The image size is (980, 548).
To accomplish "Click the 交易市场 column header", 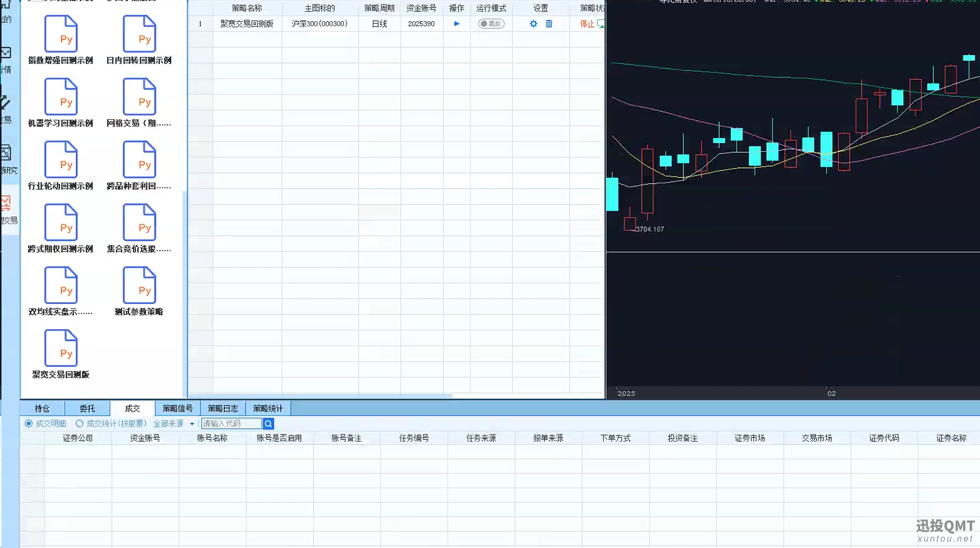I will pos(817,438).
